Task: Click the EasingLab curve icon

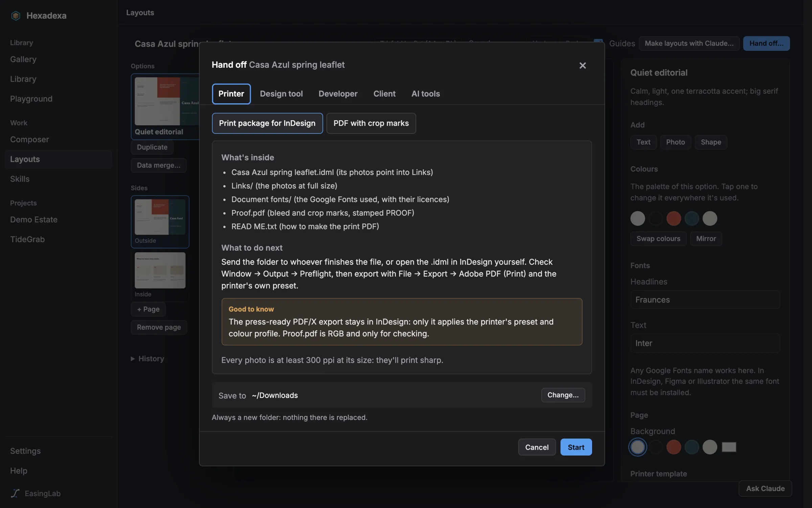Action: coord(15,493)
